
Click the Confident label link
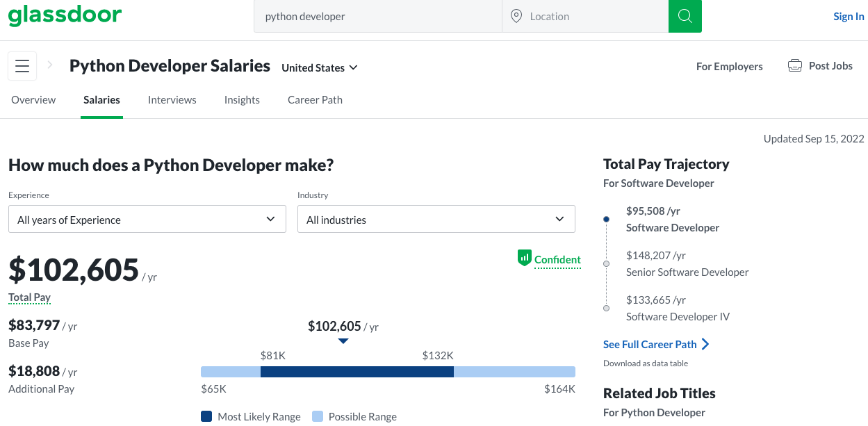point(557,259)
